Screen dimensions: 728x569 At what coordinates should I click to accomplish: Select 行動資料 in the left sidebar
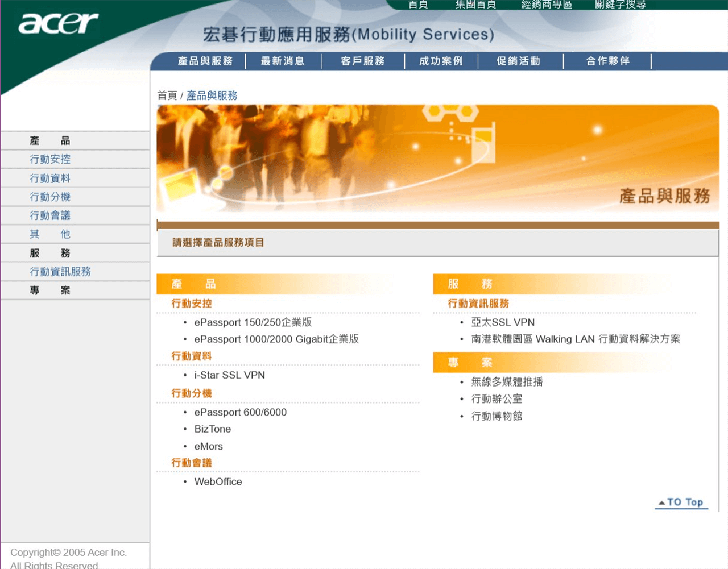coord(50,178)
